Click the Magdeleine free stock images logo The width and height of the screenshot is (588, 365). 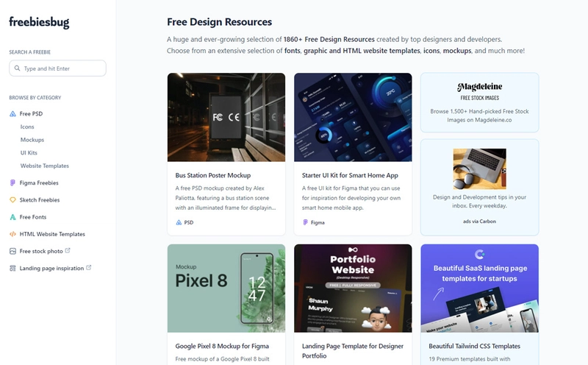coord(480,91)
